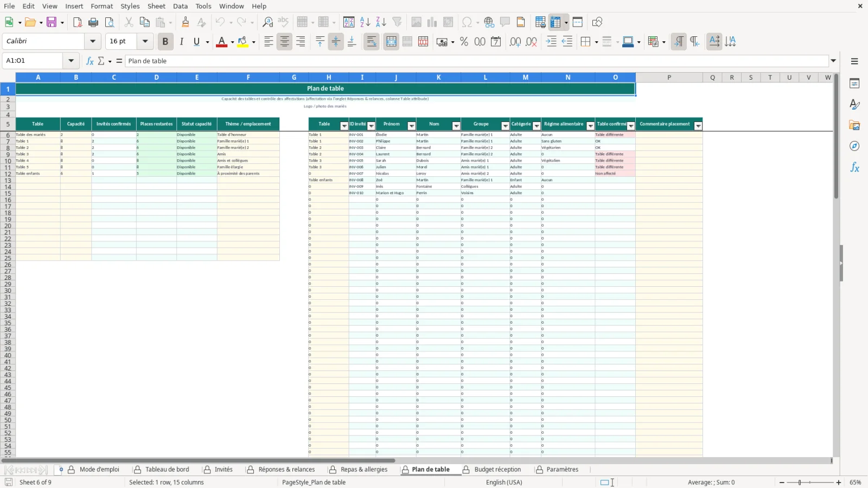Open the Sidebar Functions panel
The image size is (868, 488).
(x=854, y=168)
